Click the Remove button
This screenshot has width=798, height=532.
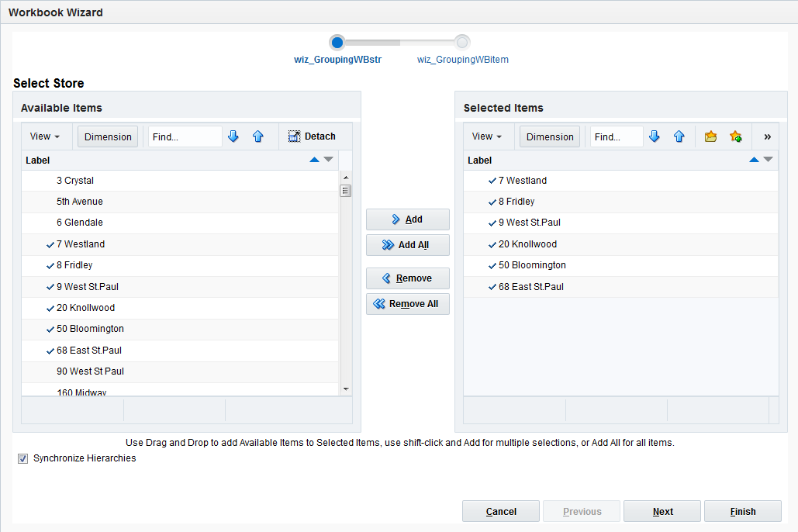[x=408, y=278]
